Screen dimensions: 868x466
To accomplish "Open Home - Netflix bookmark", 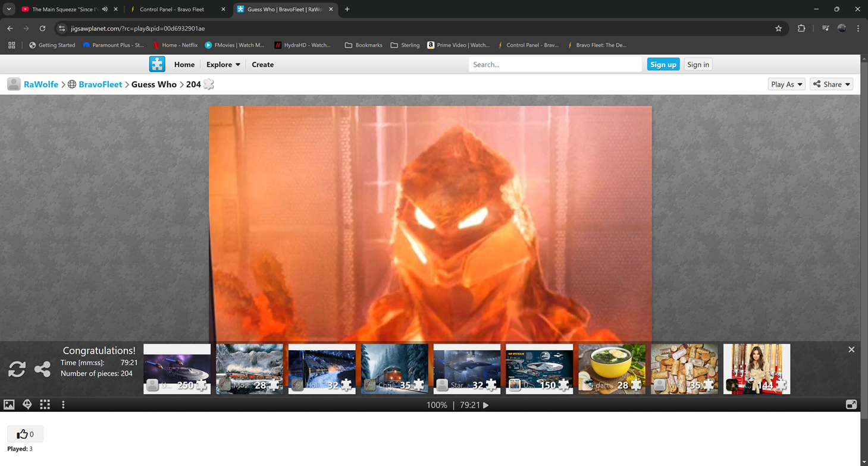I will pyautogui.click(x=175, y=45).
